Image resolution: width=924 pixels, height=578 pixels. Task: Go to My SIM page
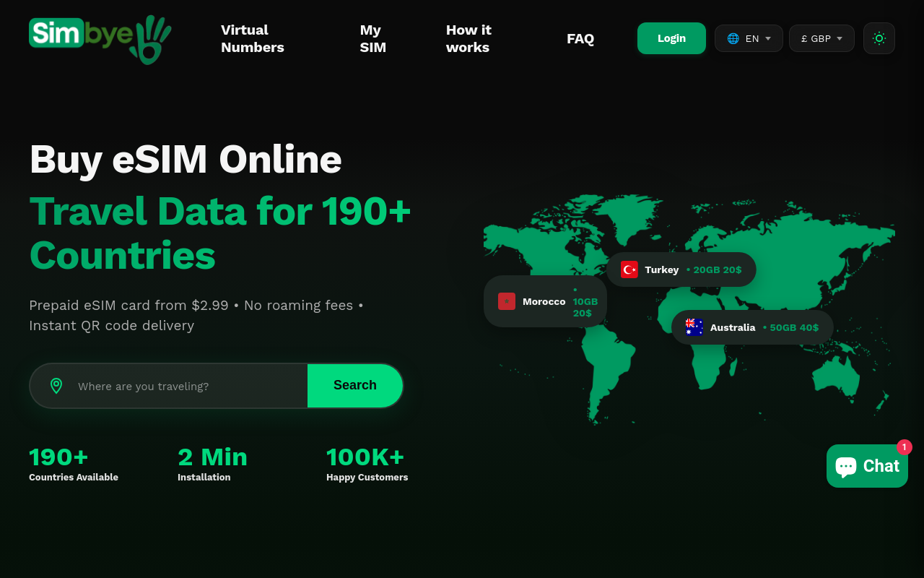click(x=372, y=38)
